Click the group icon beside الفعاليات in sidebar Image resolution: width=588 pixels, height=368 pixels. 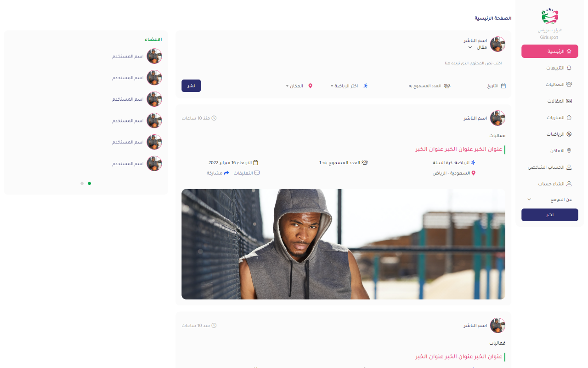[x=569, y=84]
